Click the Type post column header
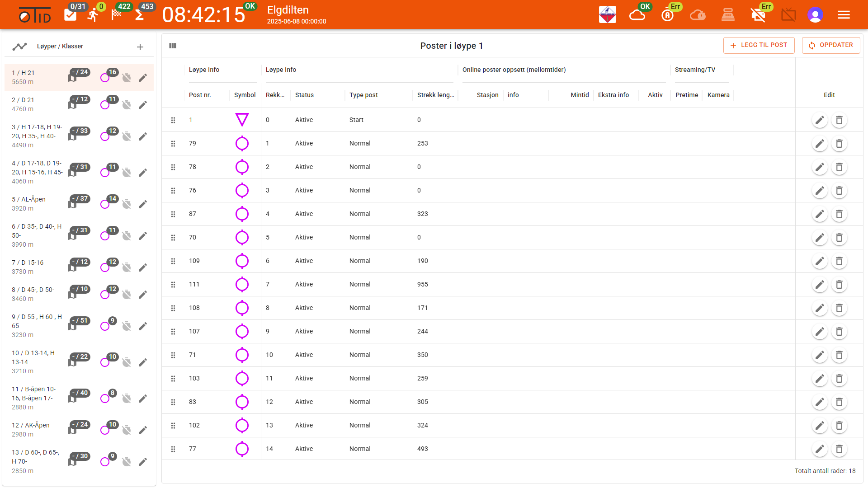Viewport: 868px width, 488px height. point(363,95)
